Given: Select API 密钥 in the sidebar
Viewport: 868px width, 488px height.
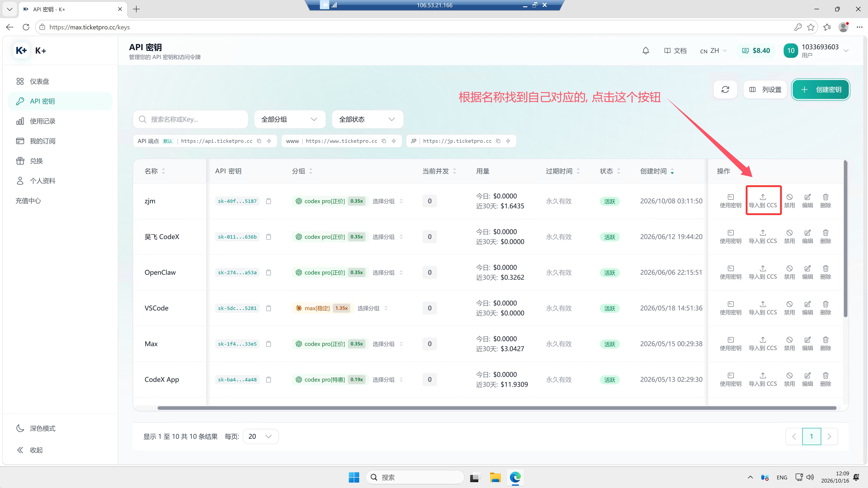Looking at the screenshot, I should click(x=60, y=101).
